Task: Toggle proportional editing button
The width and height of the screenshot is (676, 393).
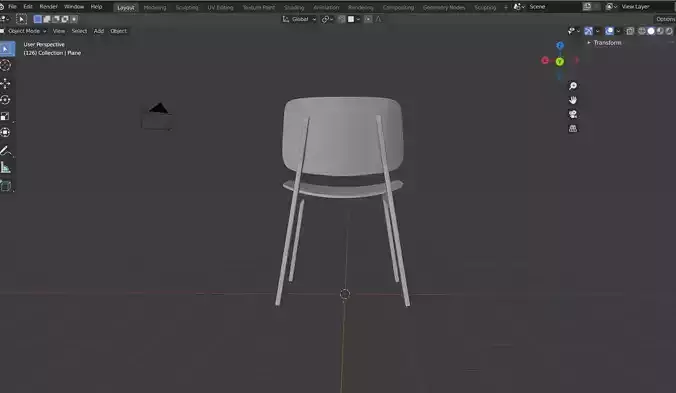Action: [x=368, y=19]
